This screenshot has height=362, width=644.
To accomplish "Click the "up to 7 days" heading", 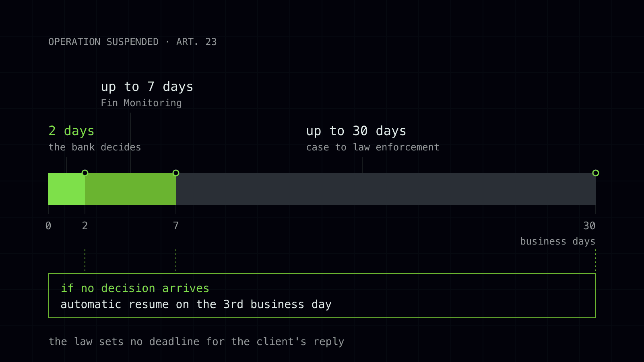I will point(147,87).
